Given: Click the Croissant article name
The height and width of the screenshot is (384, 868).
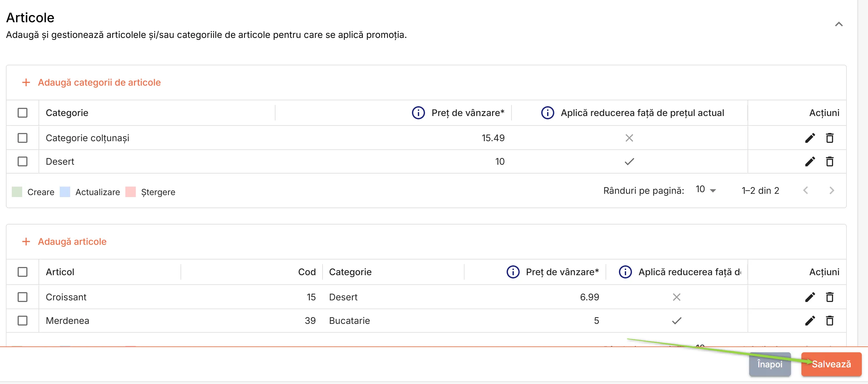Looking at the screenshot, I should [x=66, y=297].
